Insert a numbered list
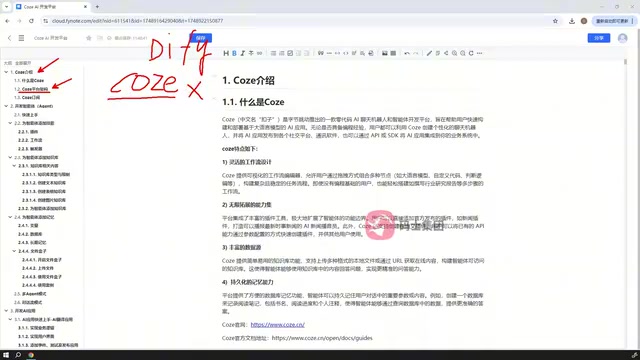 282,53
